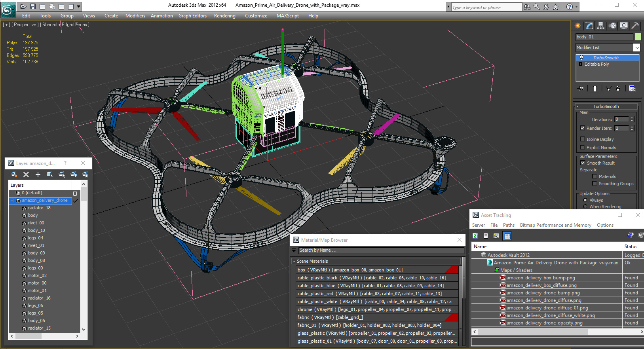This screenshot has width=644, height=349.
Task: Click the Pin Stack icon below modifier stack
Action: point(581,89)
